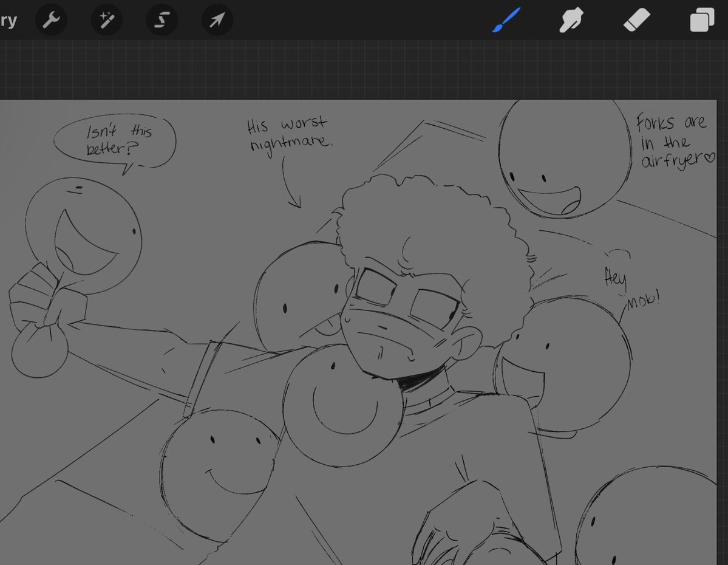Tap the "Forks are in the airfryer" note
Image resolution: width=728 pixels, height=565 pixels.
coord(675,140)
